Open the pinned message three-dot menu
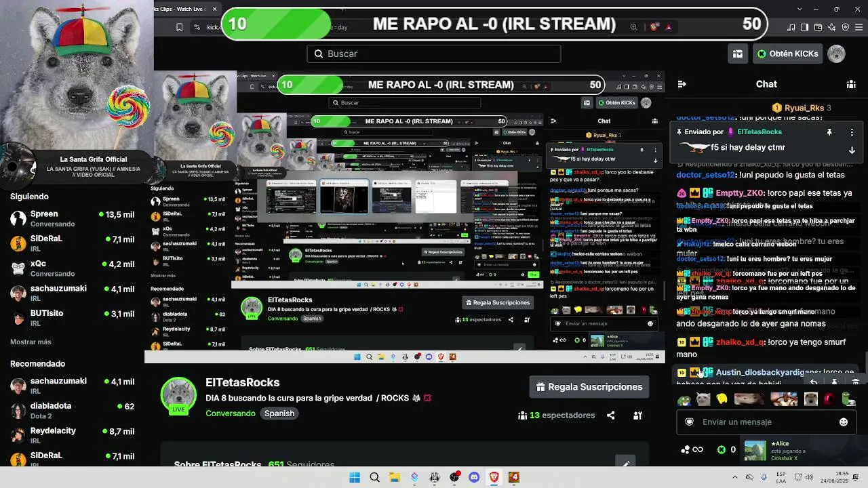Screen dimensions: 868x488 pyautogui.click(x=852, y=132)
